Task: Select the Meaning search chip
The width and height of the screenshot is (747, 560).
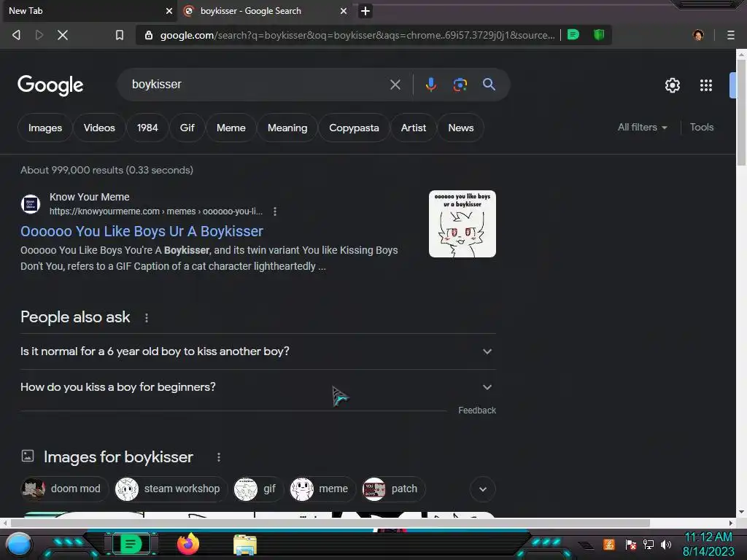Action: [287, 128]
